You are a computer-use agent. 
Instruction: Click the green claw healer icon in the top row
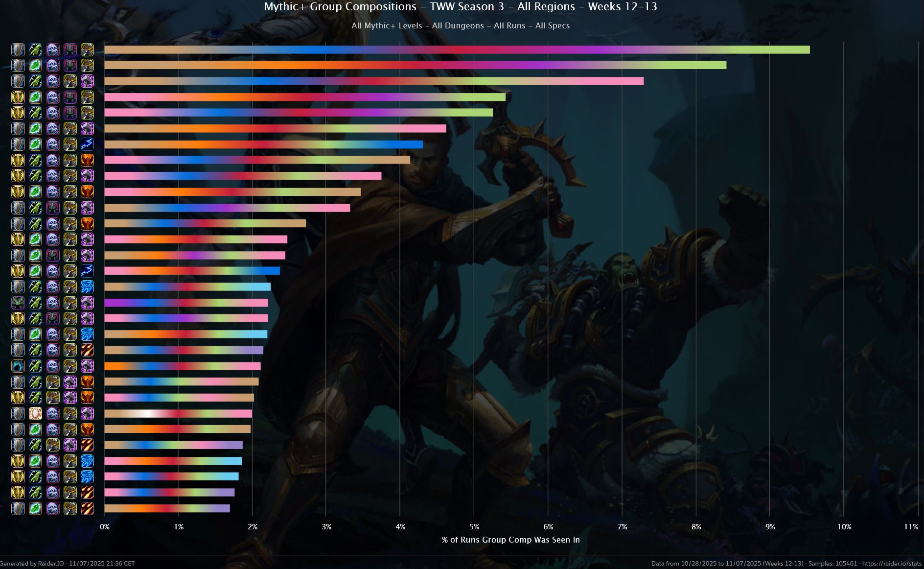tap(35, 50)
